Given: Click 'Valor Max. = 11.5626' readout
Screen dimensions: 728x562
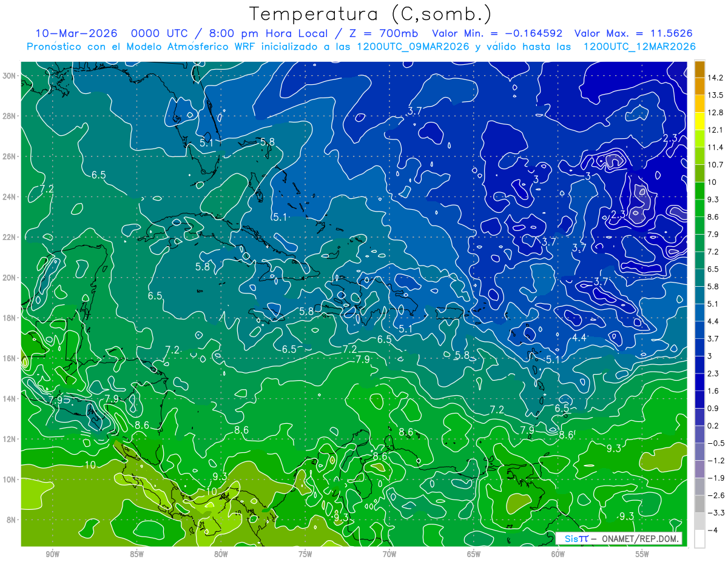Looking at the screenshot, I should (633, 33).
